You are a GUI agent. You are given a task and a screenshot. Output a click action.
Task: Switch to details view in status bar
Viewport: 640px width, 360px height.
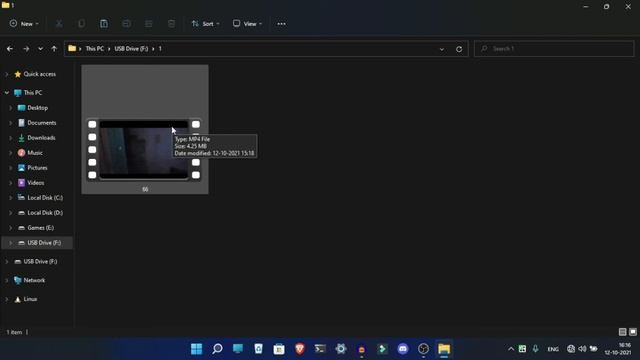point(622,332)
